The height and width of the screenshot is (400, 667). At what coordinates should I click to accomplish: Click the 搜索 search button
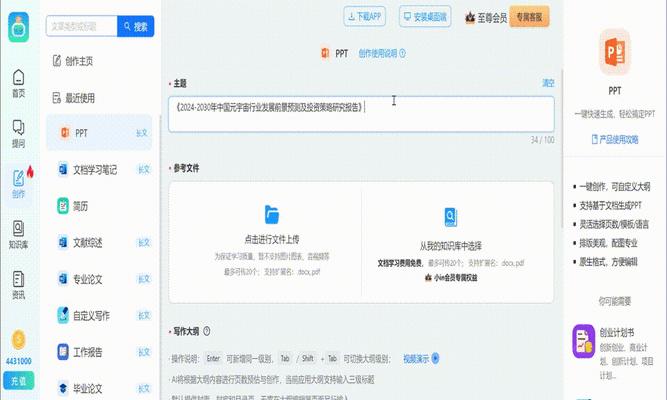click(136, 26)
